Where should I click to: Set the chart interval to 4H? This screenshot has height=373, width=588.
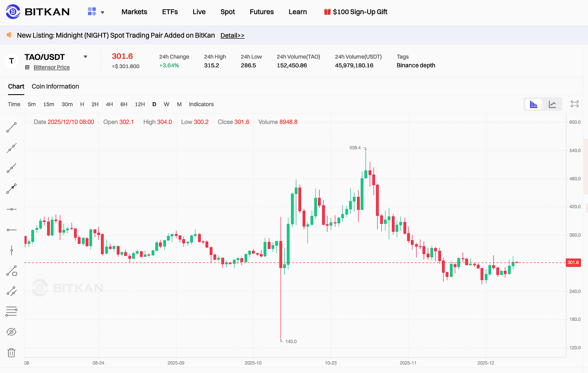point(109,104)
